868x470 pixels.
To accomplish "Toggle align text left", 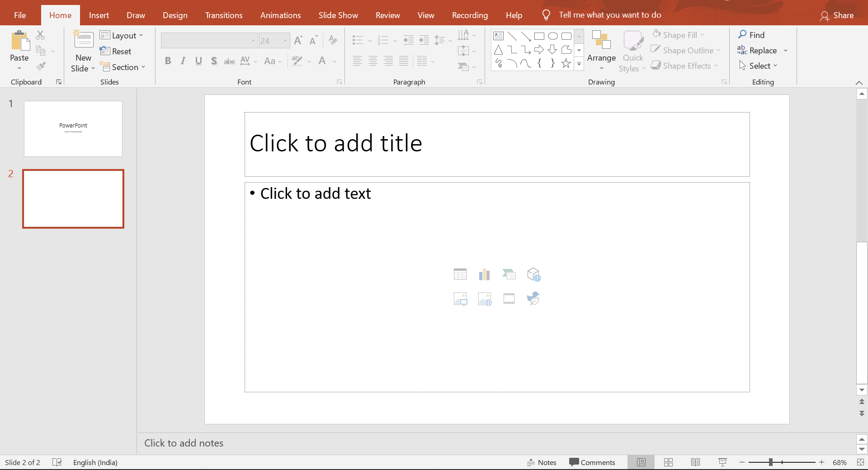I will (358, 61).
